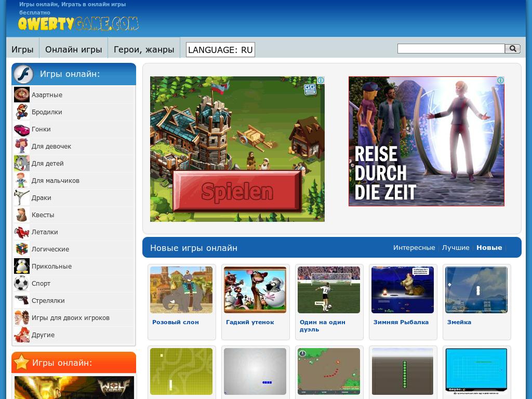Image resolution: width=532 pixels, height=399 pixels.
Task: Go to the Бродилки category
Action: (x=47, y=112)
